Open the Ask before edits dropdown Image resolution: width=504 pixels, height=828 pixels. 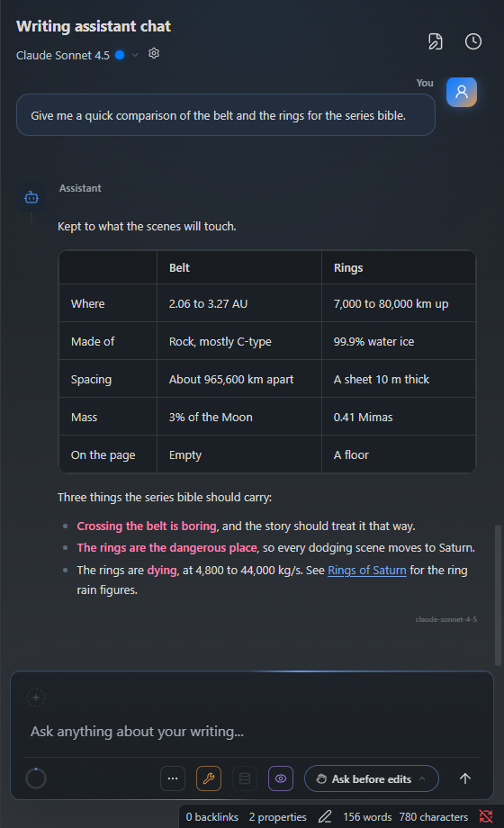click(x=372, y=778)
